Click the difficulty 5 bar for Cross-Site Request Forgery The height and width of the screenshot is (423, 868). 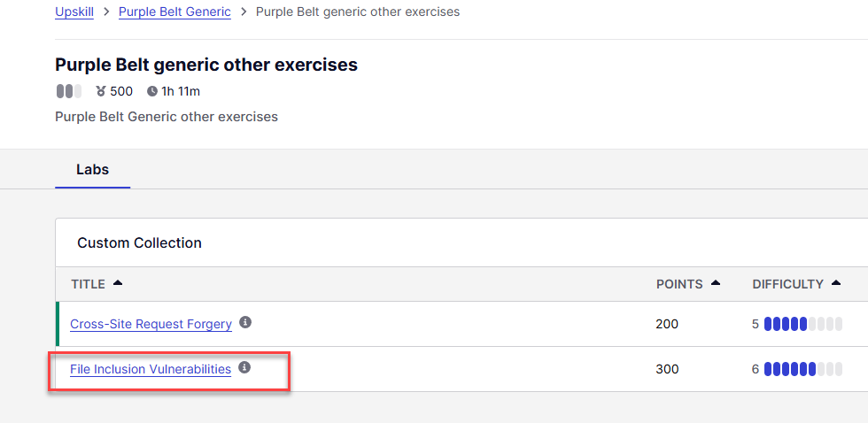tap(802, 324)
